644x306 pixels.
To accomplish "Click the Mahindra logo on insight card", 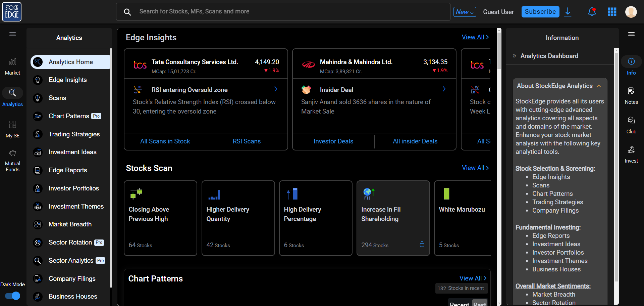I will (x=308, y=65).
